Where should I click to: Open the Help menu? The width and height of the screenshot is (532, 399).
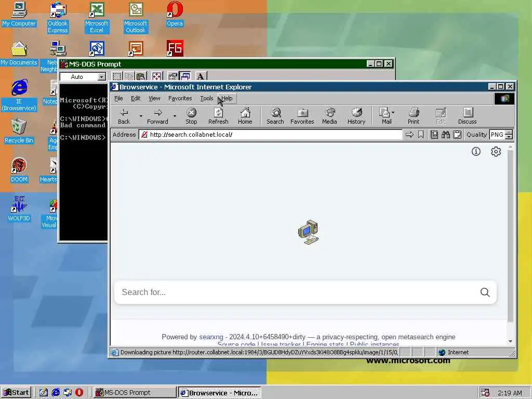pyautogui.click(x=227, y=98)
